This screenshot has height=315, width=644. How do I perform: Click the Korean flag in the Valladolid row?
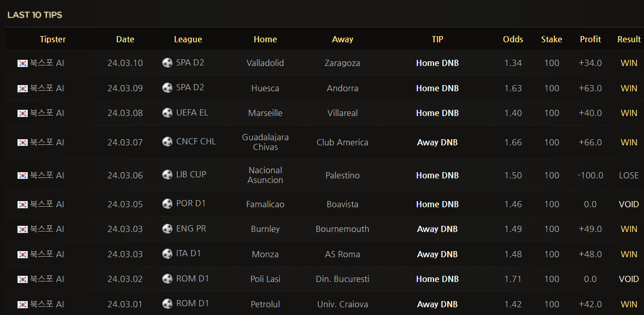pyautogui.click(x=23, y=63)
